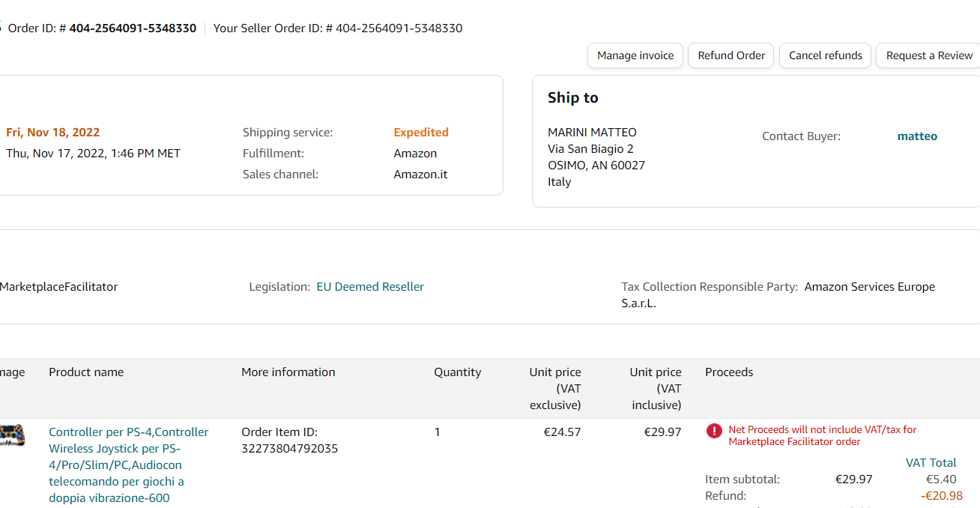
Task: Select the Cancel refunds button
Action: point(825,55)
